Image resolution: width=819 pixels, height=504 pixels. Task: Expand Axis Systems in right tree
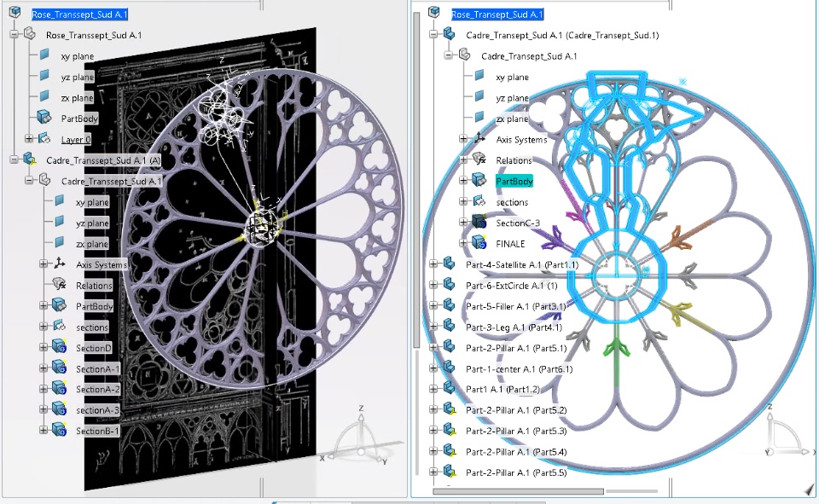(x=463, y=139)
